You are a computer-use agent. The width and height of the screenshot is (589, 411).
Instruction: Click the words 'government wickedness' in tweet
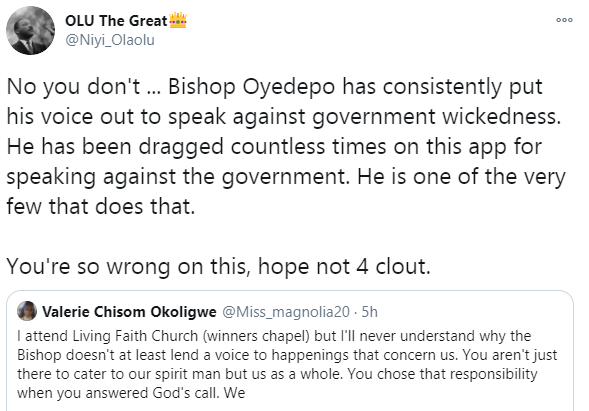(436, 116)
